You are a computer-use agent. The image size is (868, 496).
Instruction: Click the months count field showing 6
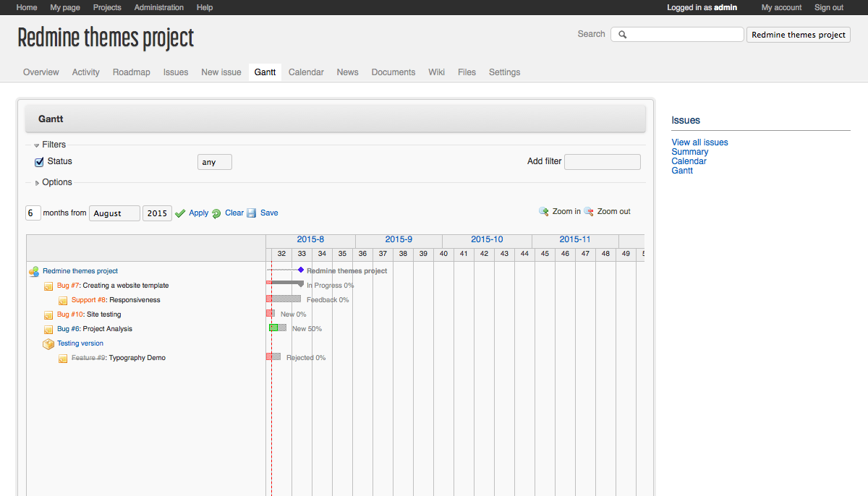tap(33, 213)
